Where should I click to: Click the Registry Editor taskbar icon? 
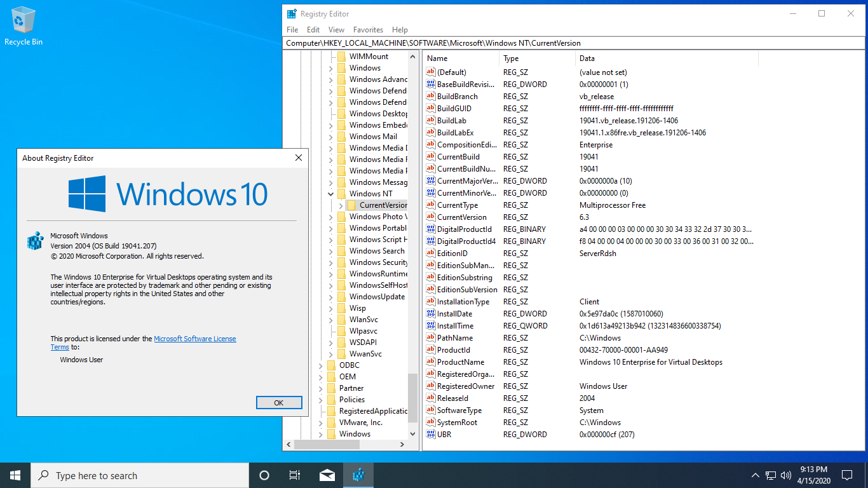pos(358,475)
